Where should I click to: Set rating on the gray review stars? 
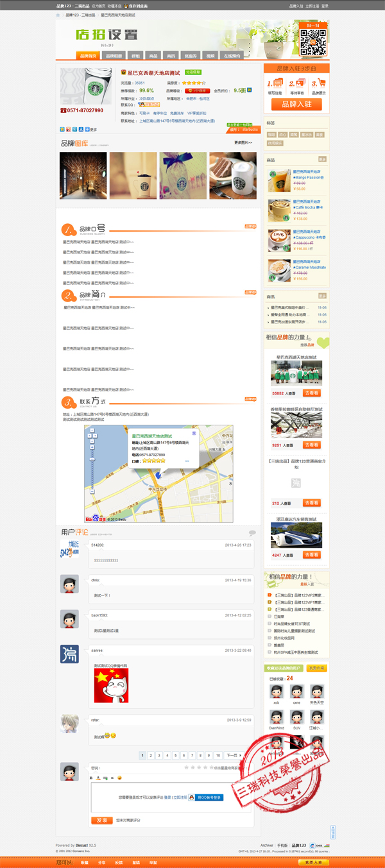(x=198, y=767)
